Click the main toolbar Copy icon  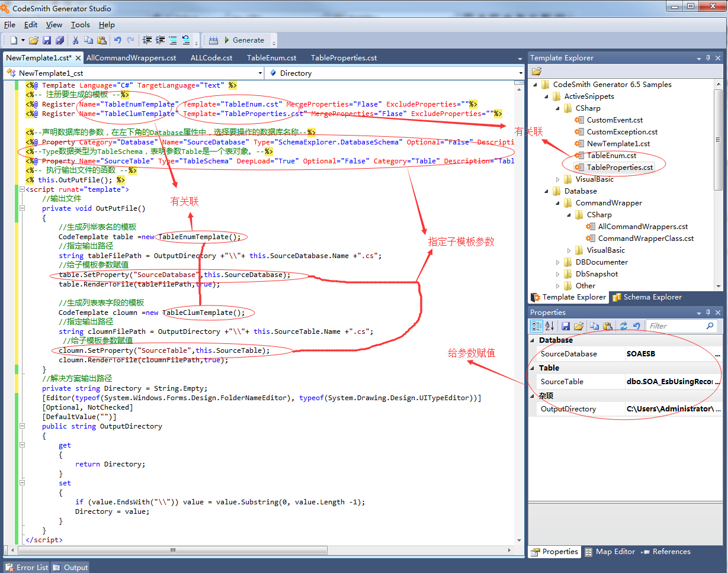click(x=89, y=40)
